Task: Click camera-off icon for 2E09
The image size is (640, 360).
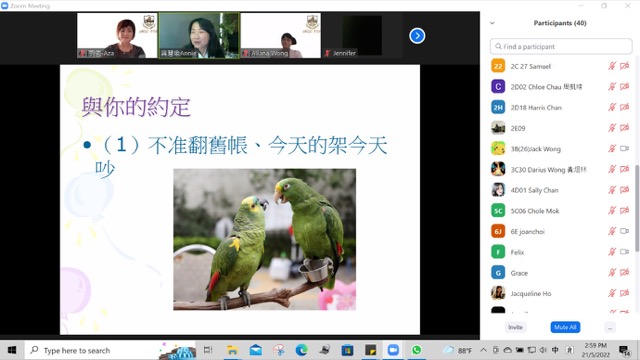Action: click(624, 128)
